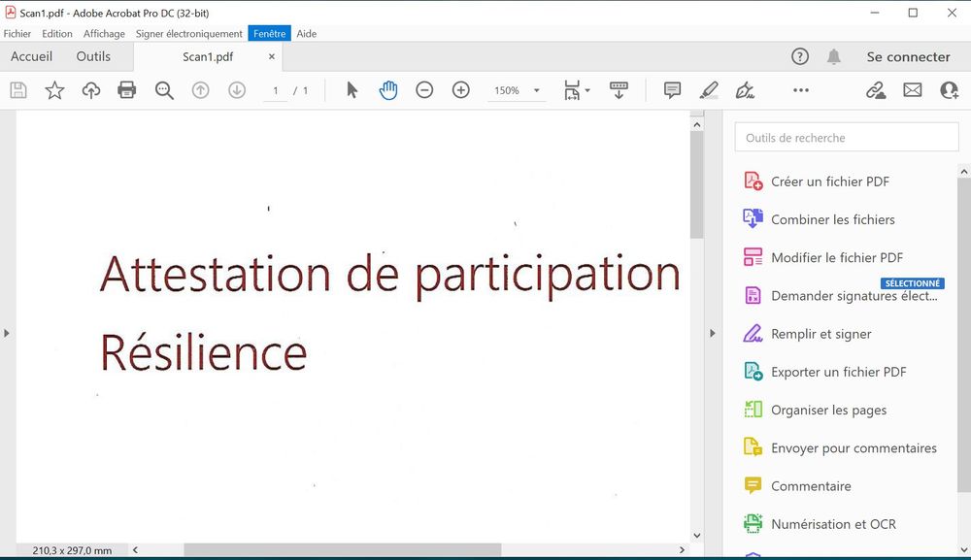Select the Hand pan tool
Viewport: 971px width, 560px height.
(388, 90)
